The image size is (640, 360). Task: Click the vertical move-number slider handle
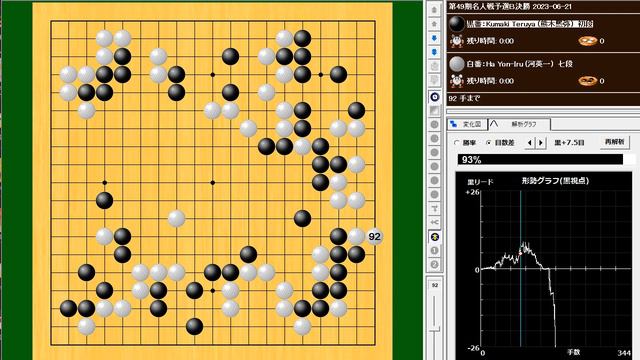(x=435, y=328)
